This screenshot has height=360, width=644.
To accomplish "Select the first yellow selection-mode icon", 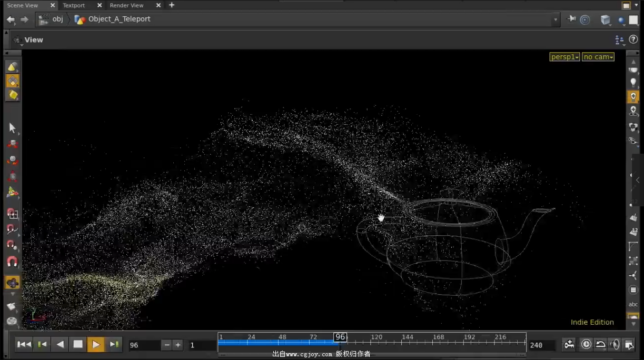I will [x=13, y=67].
